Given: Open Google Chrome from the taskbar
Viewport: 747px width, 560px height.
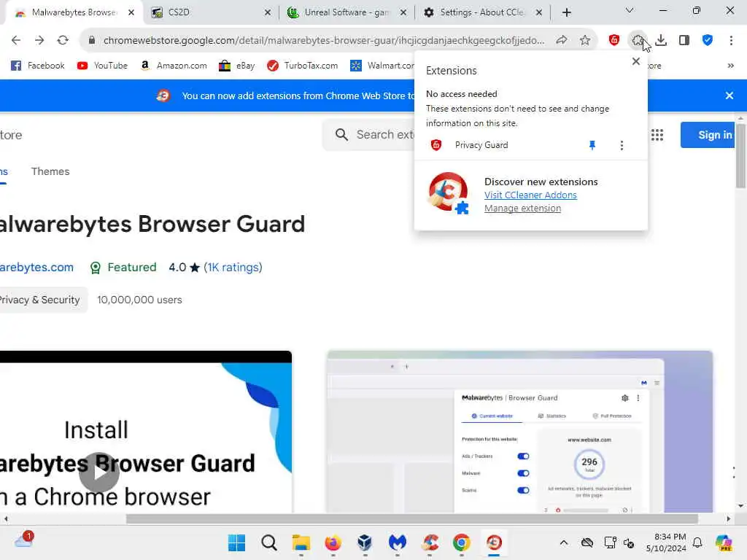Looking at the screenshot, I should (462, 542).
